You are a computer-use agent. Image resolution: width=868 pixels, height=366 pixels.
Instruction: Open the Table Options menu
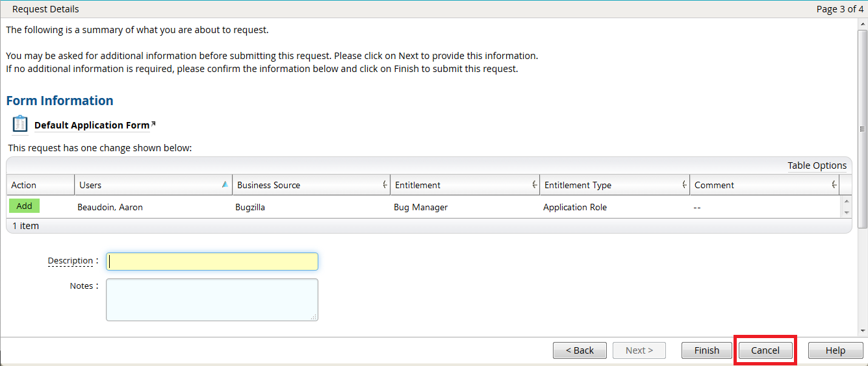pyautogui.click(x=817, y=165)
